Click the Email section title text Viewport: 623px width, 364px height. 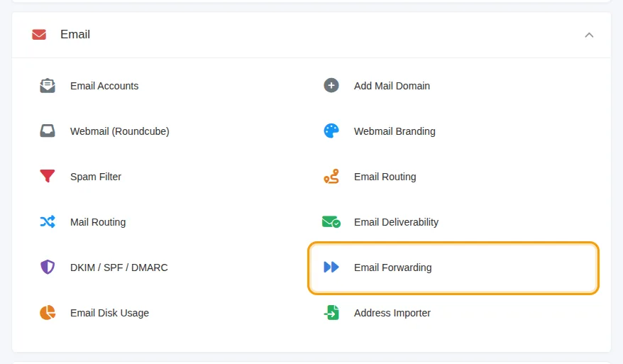tap(75, 35)
